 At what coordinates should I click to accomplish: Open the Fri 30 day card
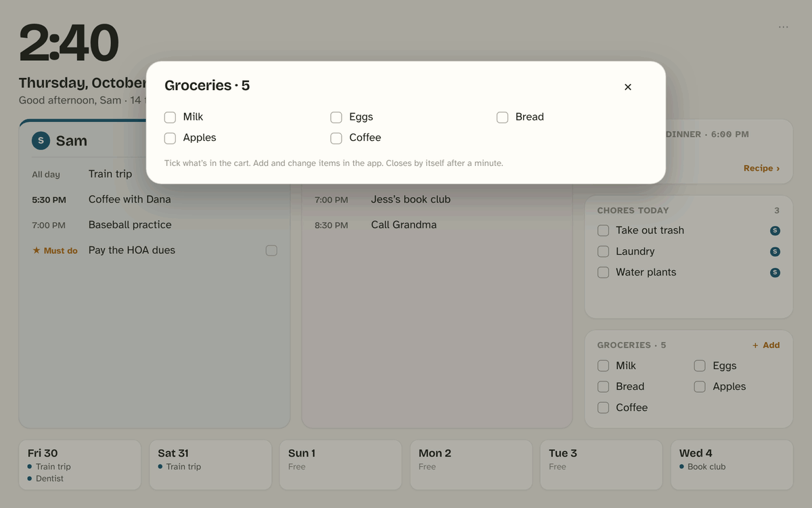[x=80, y=465]
